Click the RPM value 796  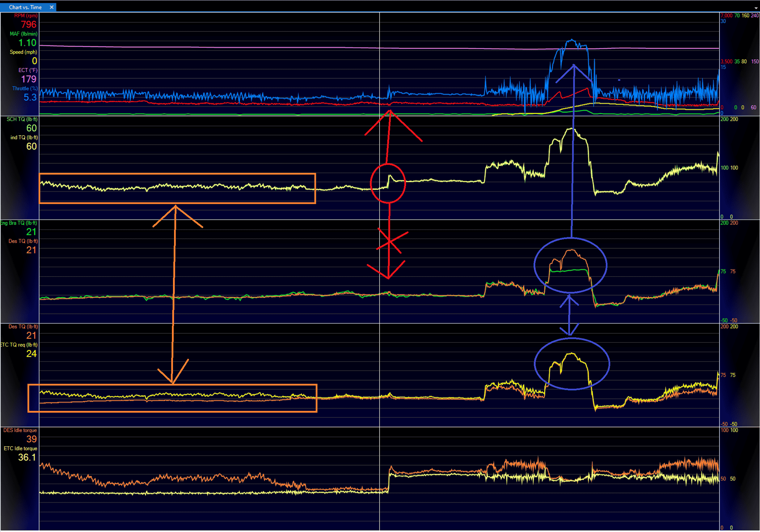pyautogui.click(x=29, y=24)
